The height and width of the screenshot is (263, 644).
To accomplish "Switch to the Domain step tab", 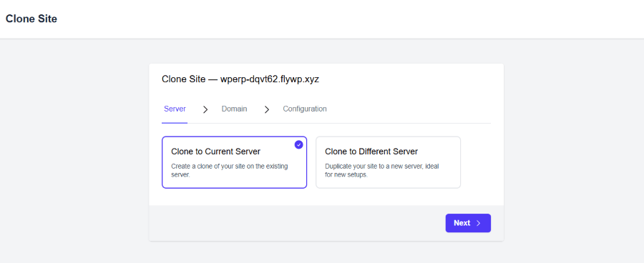I will (x=235, y=109).
